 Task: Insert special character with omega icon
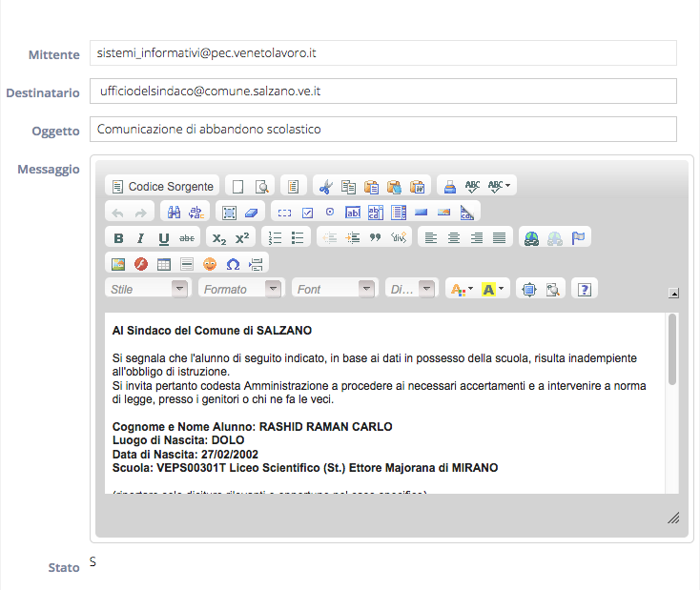[x=232, y=264]
